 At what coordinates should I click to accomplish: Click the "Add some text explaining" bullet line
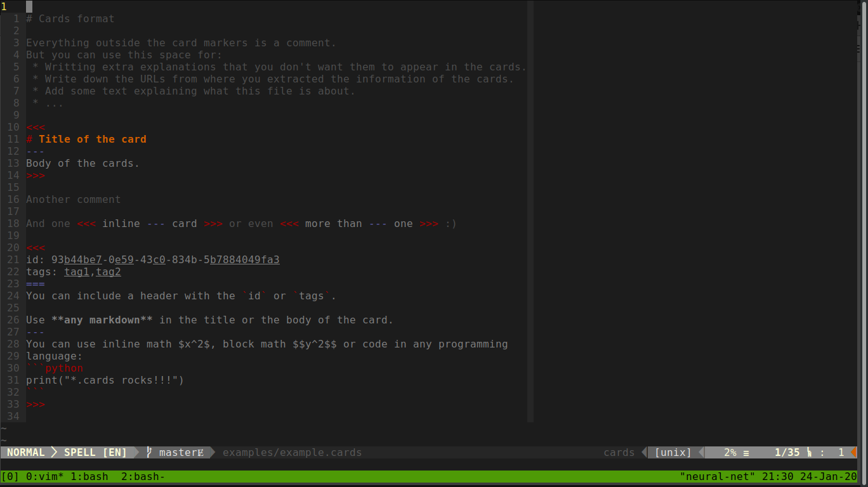(194, 91)
